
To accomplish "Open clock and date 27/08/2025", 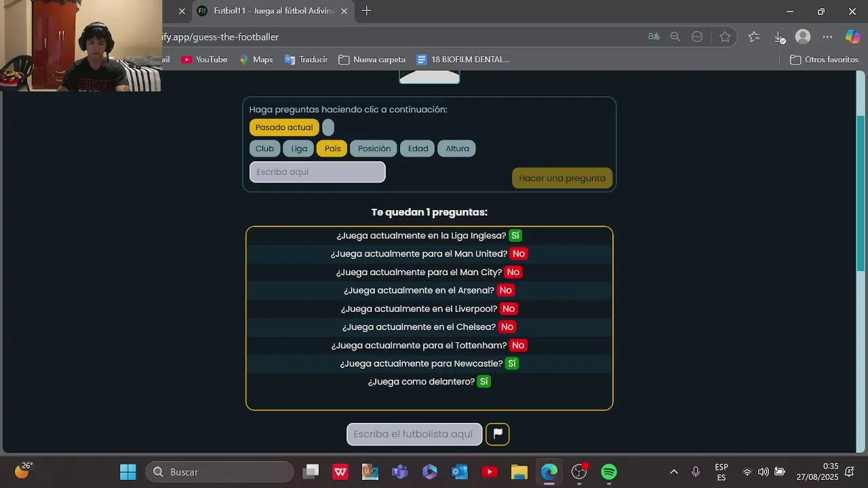I will pyautogui.click(x=817, y=472).
